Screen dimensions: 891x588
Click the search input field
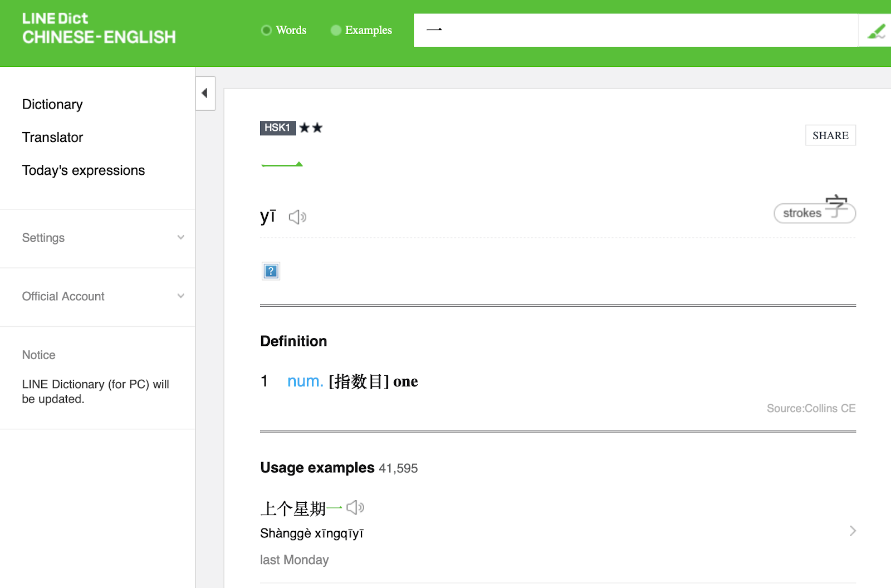point(635,30)
